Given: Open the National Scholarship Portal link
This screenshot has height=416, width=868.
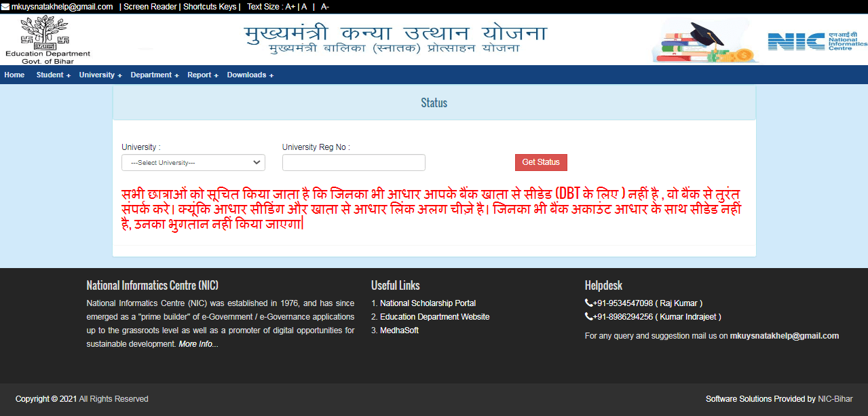Looking at the screenshot, I should (x=428, y=303).
